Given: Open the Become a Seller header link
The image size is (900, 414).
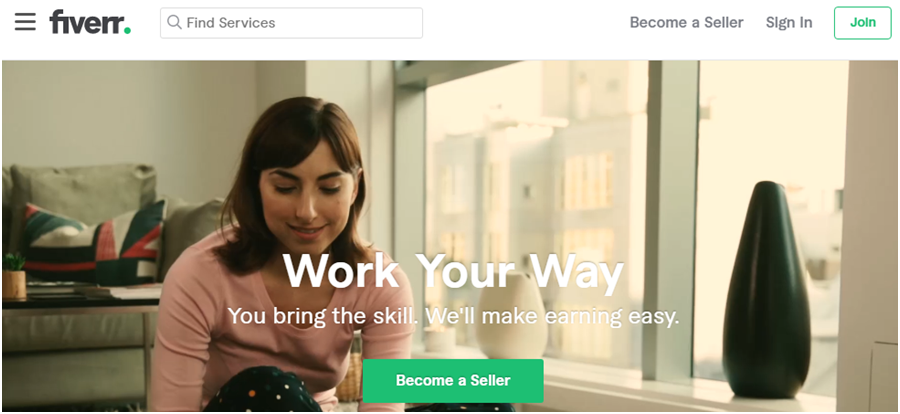Looking at the screenshot, I should pyautogui.click(x=686, y=22).
